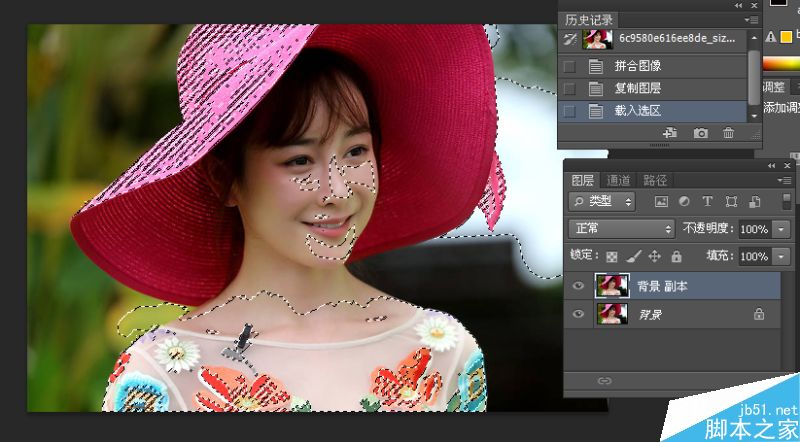Lock all layer attributes with padlock
The image size is (800, 442).
click(676, 256)
